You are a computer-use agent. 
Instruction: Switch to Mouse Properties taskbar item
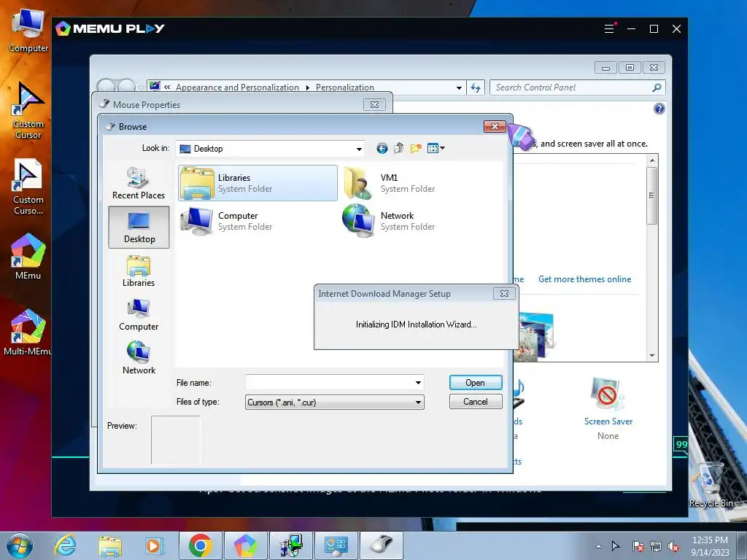tap(381, 545)
